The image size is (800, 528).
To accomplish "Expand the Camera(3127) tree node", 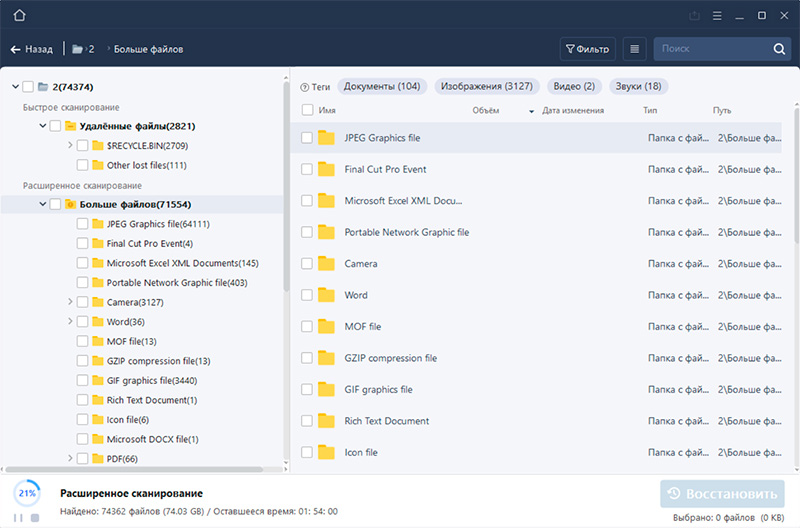I will pos(70,302).
